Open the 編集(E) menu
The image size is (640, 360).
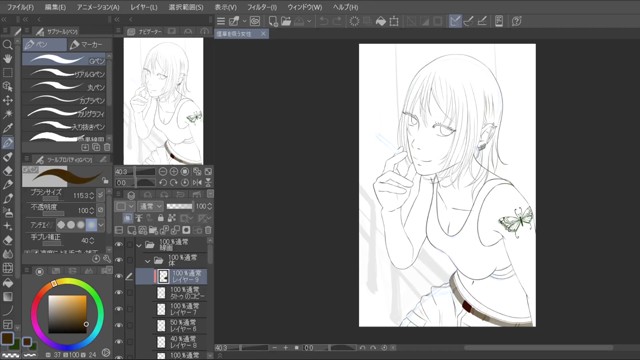coord(55,7)
